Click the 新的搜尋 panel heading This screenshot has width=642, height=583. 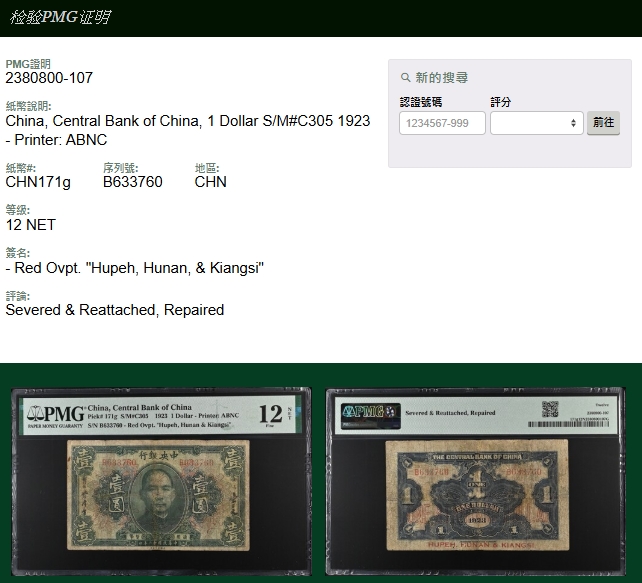[441, 78]
